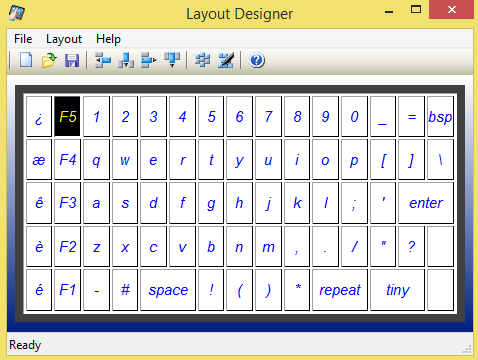Select the edit keys icon with the pen
478x360 pixels.
(226, 60)
